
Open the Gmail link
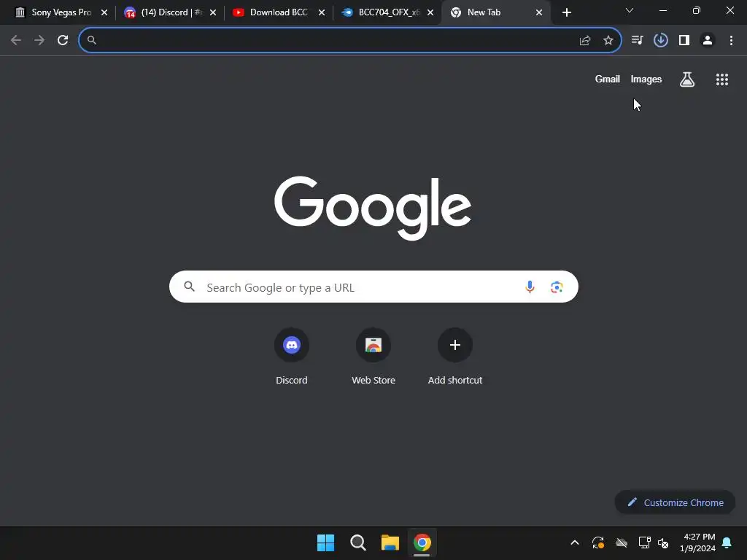click(x=608, y=79)
